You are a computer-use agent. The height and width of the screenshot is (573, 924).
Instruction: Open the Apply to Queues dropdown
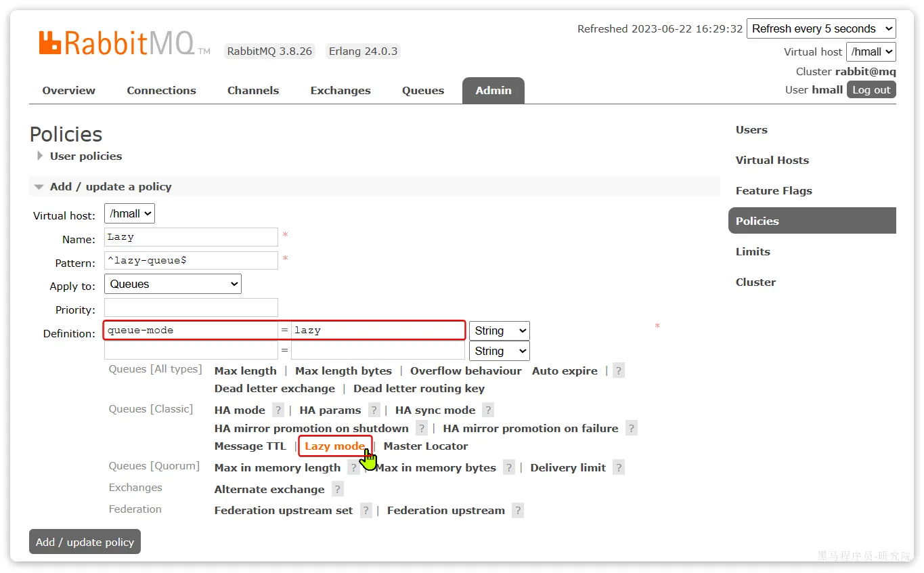173,284
